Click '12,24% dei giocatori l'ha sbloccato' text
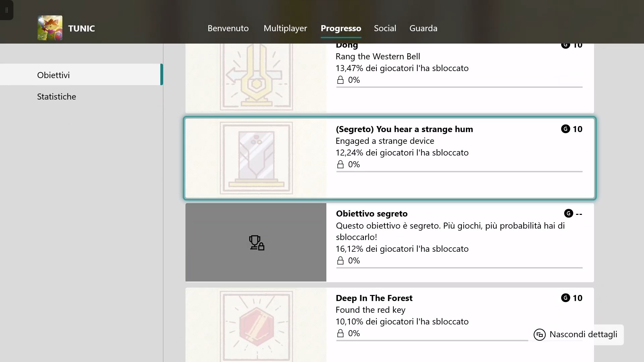The image size is (644, 362). [x=402, y=153]
